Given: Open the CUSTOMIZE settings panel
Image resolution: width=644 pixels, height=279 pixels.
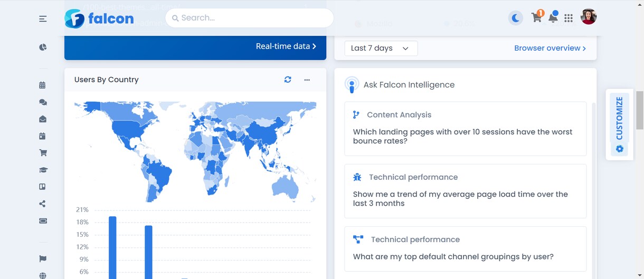Looking at the screenshot, I should (x=619, y=124).
